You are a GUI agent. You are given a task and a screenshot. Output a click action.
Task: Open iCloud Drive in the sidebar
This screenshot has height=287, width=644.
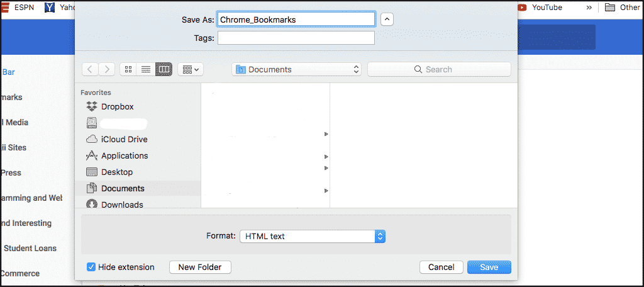(124, 139)
